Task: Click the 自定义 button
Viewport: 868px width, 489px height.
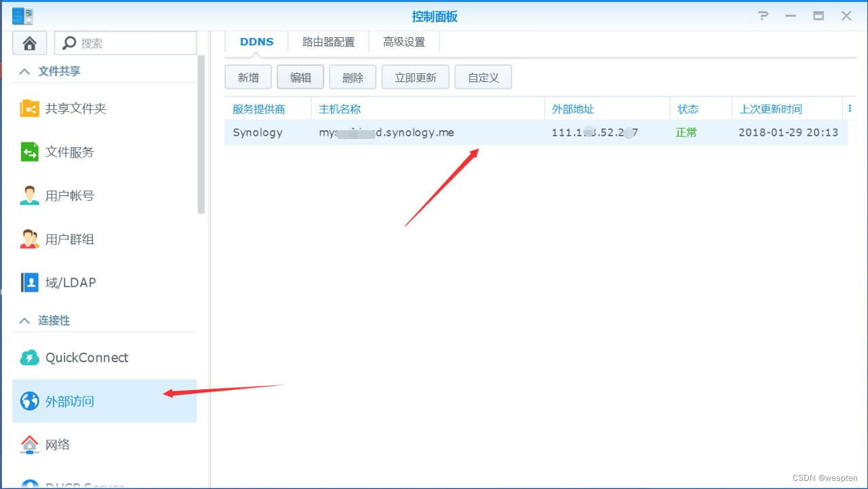Action: pyautogui.click(x=484, y=77)
